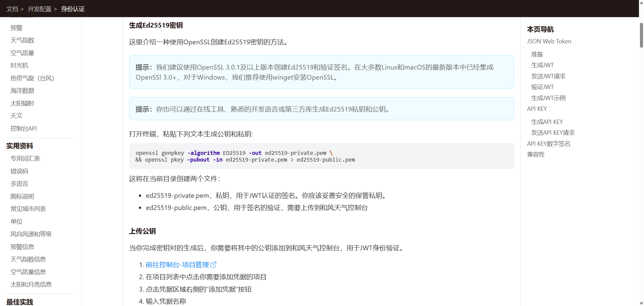Click the tip about 在线工具 generating keys
644x306 pixels.
(321, 109)
